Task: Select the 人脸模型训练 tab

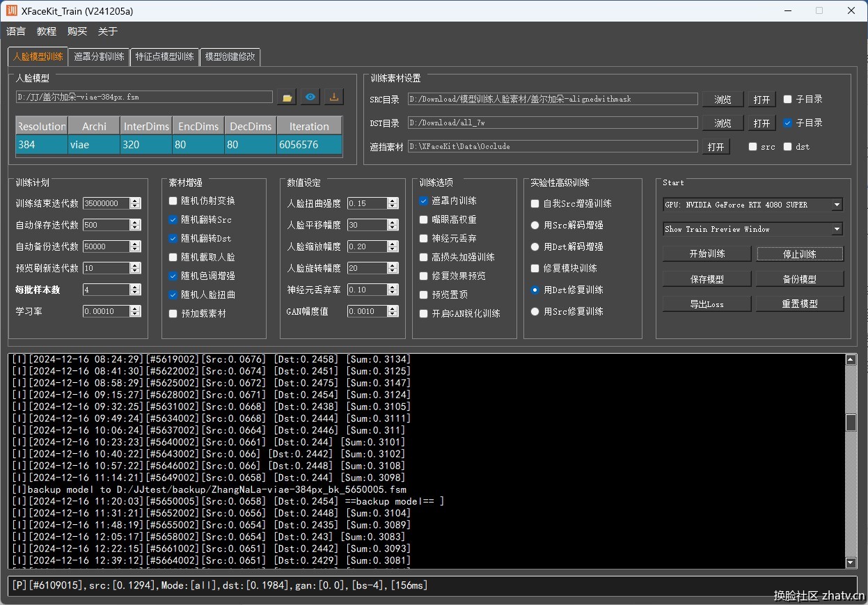Action: 38,56
